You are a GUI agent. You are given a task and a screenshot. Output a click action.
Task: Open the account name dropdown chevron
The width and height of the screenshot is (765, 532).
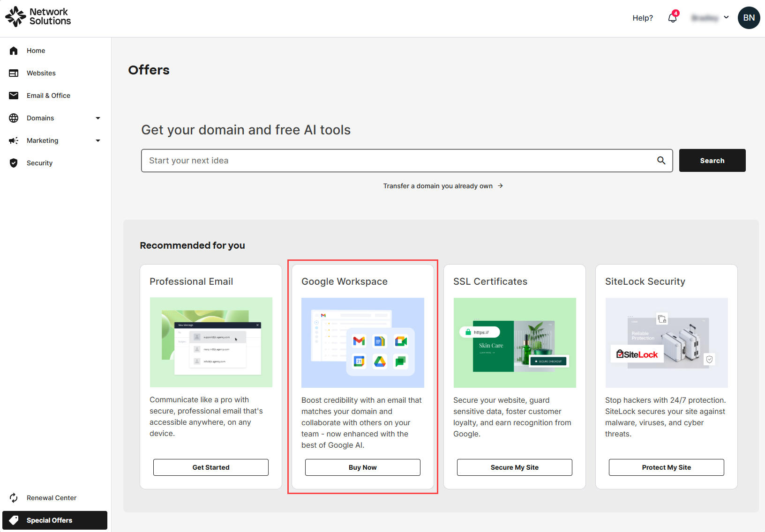point(726,17)
